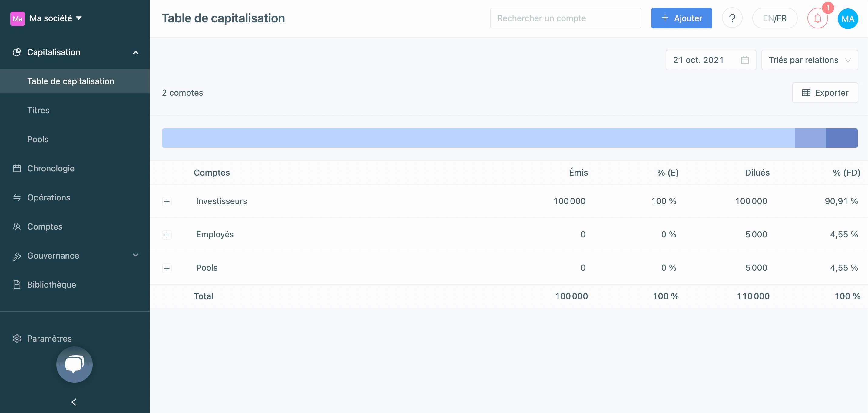Open the Chronologie section
Screen dimensions: 868x413
click(51, 168)
